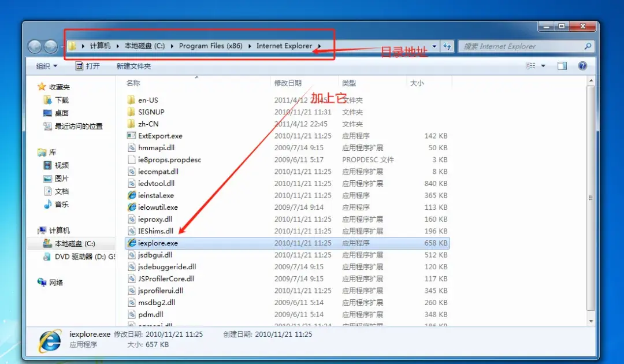The image size is (624, 364).
Task: Sort files by 修改日期 column header
Action: pos(288,83)
